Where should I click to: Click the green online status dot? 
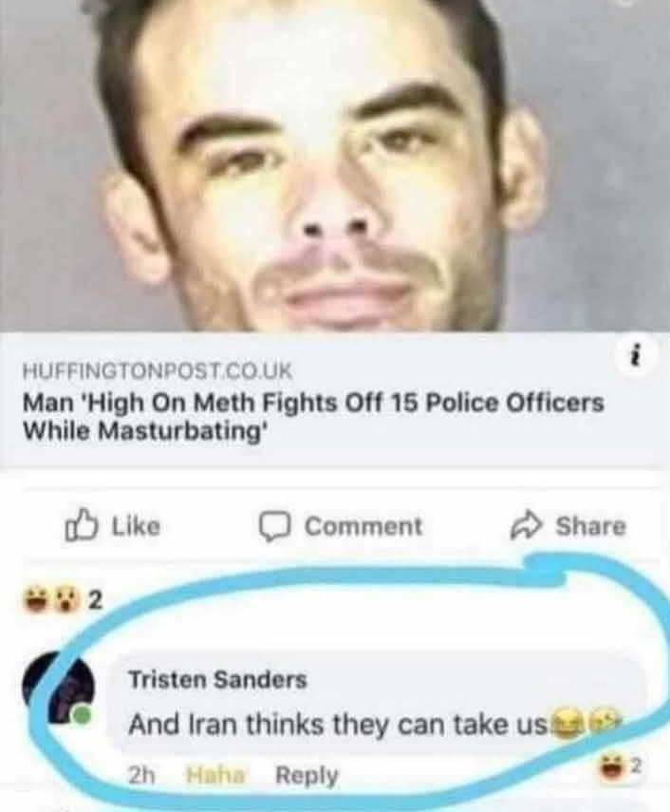tap(81, 715)
